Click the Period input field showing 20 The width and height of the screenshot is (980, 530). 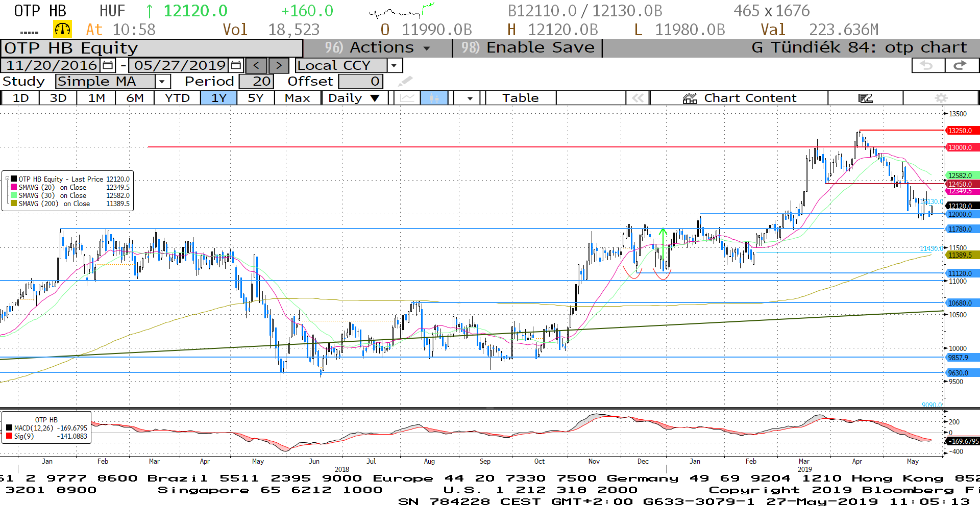[256, 81]
